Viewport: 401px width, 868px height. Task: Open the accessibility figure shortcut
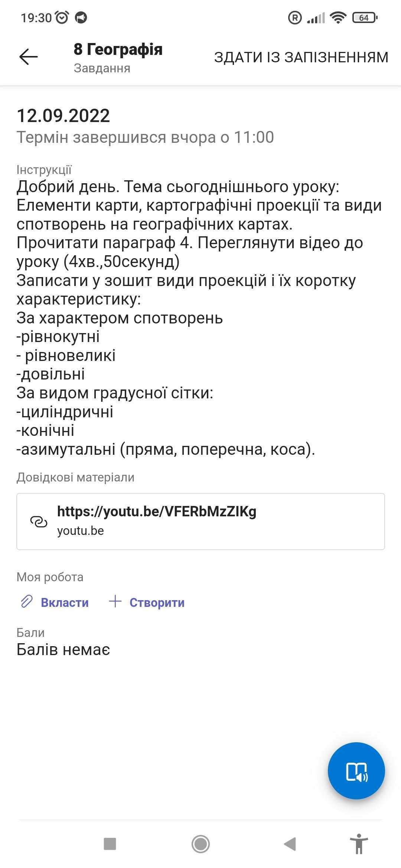click(x=359, y=844)
